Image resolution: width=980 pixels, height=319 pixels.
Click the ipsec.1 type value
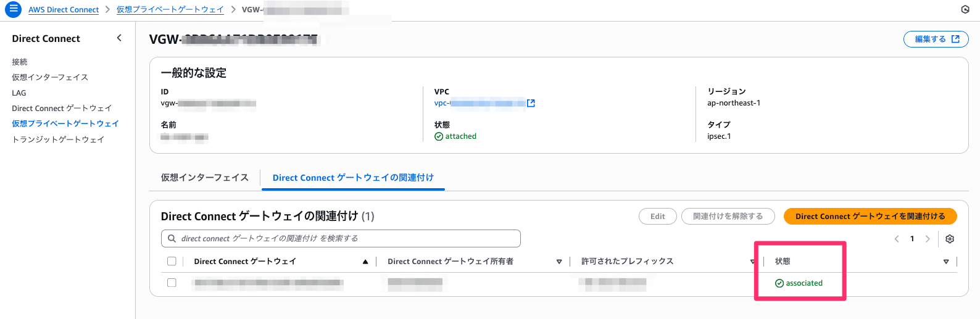[x=719, y=136]
